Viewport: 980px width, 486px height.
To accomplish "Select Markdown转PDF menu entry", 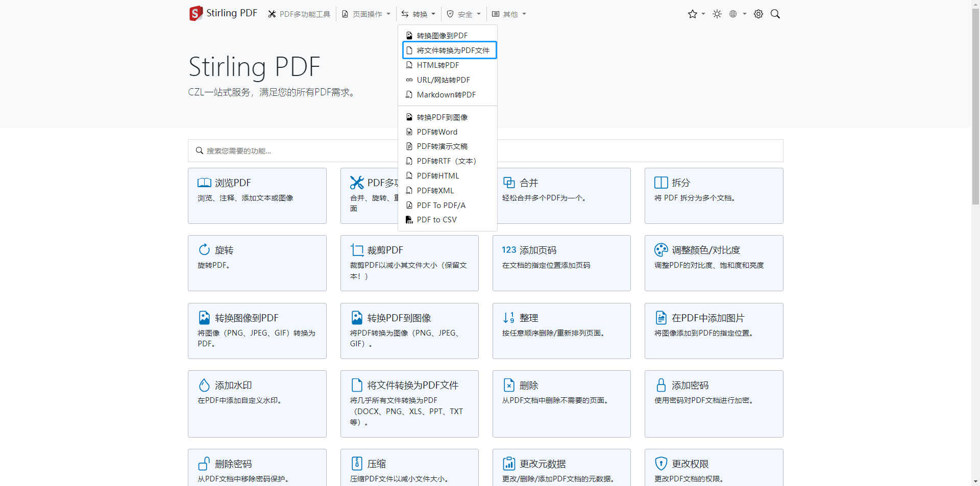I will (x=448, y=95).
